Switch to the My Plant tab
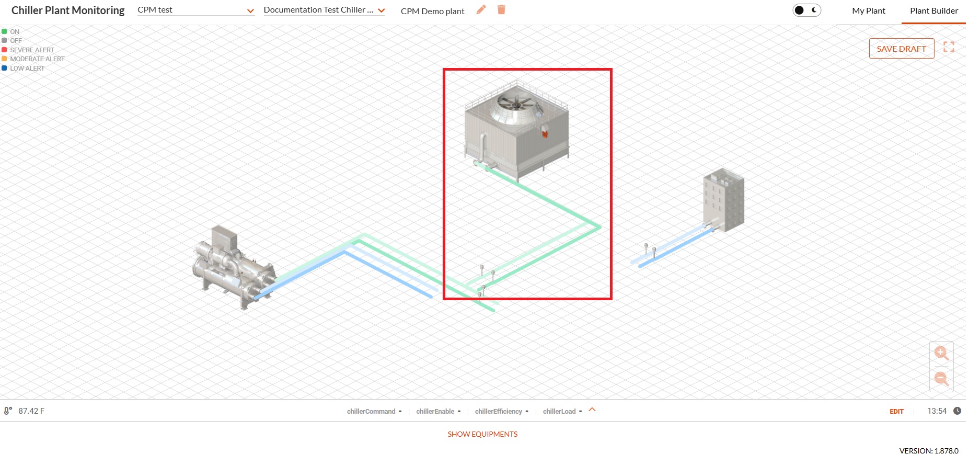Viewport: 980px width, 454px height. pos(869,11)
